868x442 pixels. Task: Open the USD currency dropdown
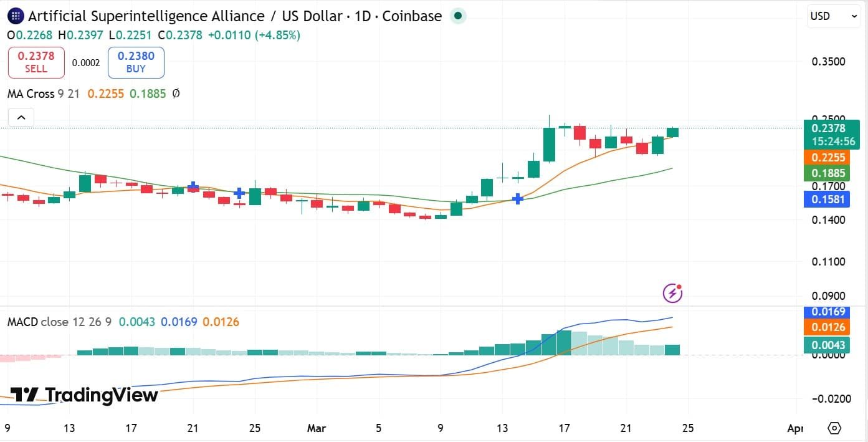(834, 16)
